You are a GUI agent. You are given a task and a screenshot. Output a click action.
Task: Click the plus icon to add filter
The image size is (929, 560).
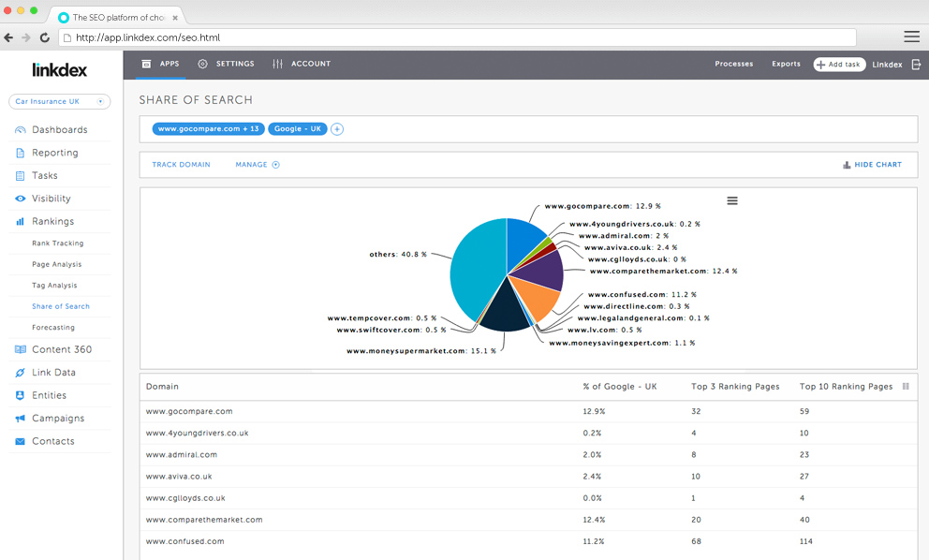337,129
